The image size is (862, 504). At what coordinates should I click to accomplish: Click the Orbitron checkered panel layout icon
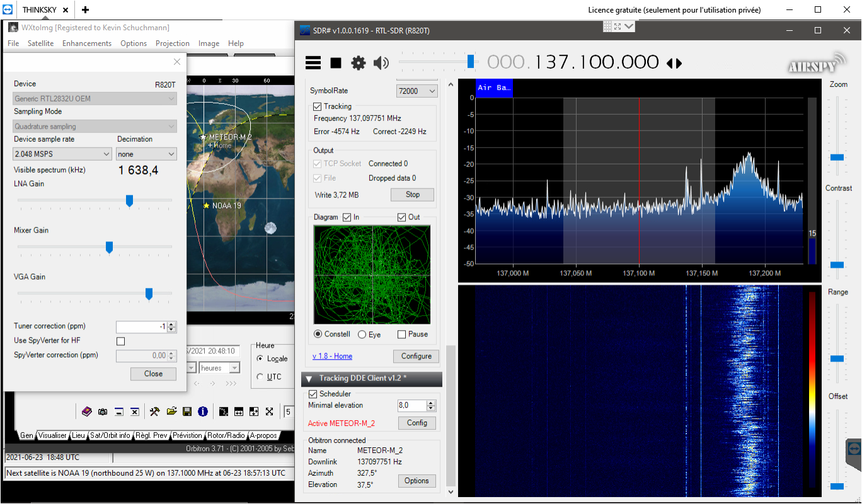[254, 411]
